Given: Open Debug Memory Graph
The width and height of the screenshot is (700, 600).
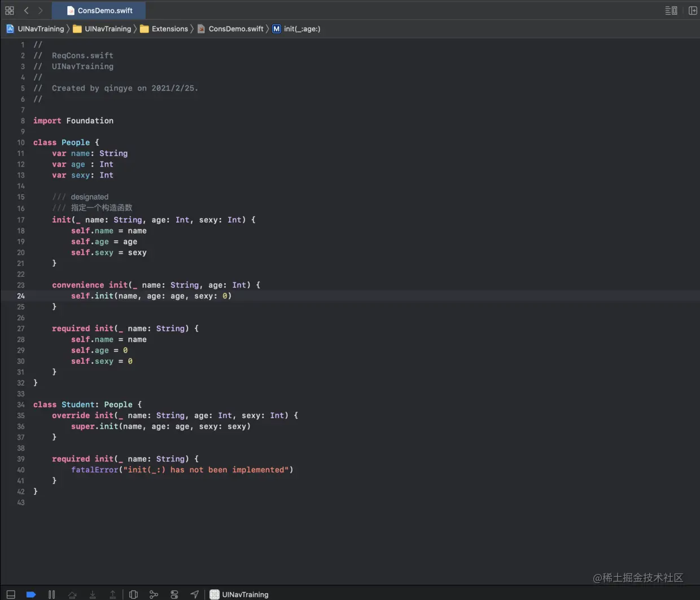Looking at the screenshot, I should [154, 594].
